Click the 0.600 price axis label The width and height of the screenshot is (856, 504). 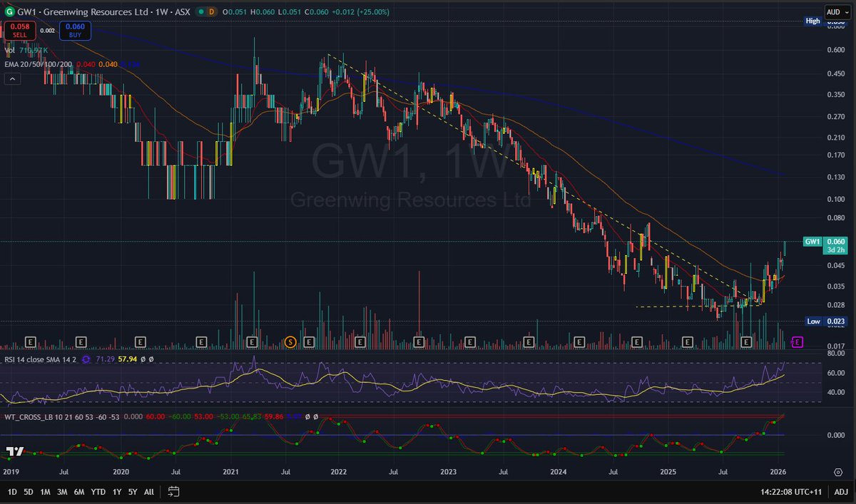pos(836,49)
